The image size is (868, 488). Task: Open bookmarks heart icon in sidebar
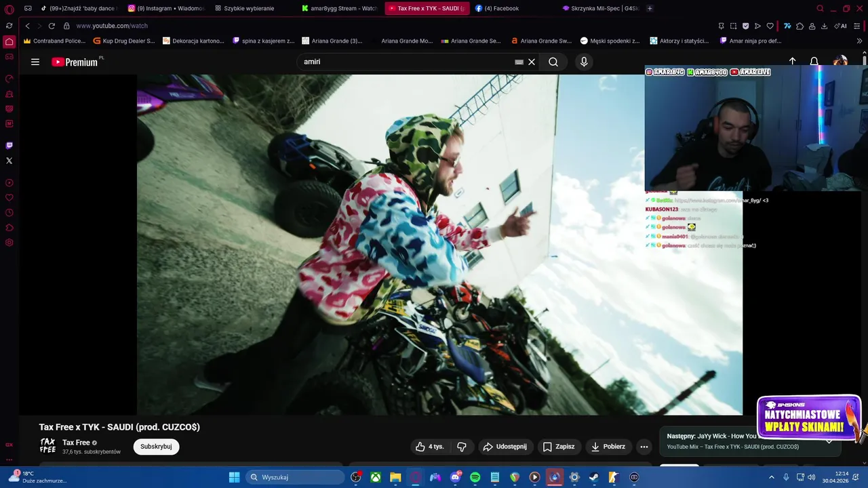(x=9, y=198)
